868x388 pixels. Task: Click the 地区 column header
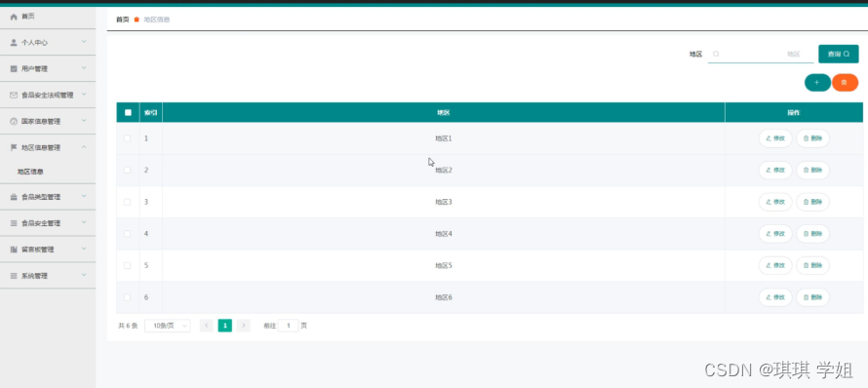(x=444, y=112)
